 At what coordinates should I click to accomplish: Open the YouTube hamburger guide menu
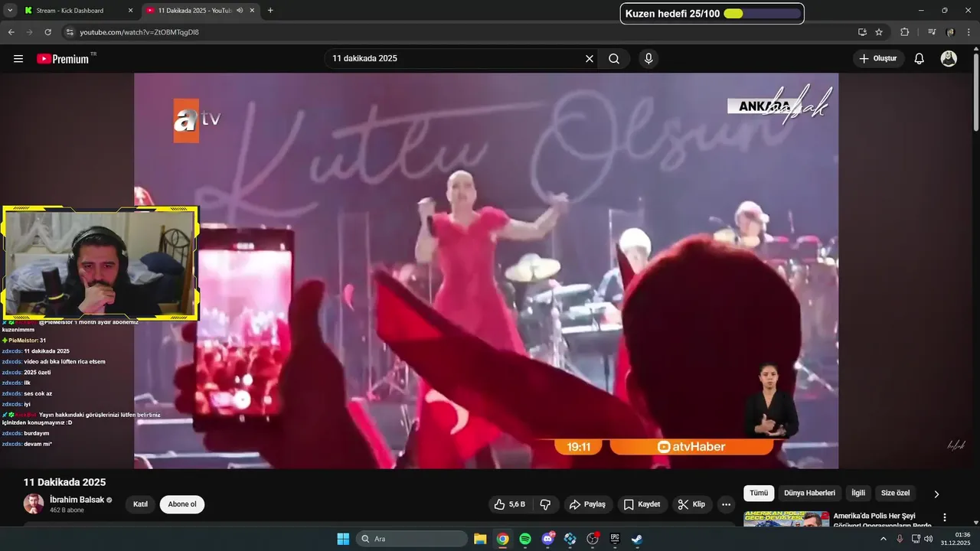click(x=18, y=59)
